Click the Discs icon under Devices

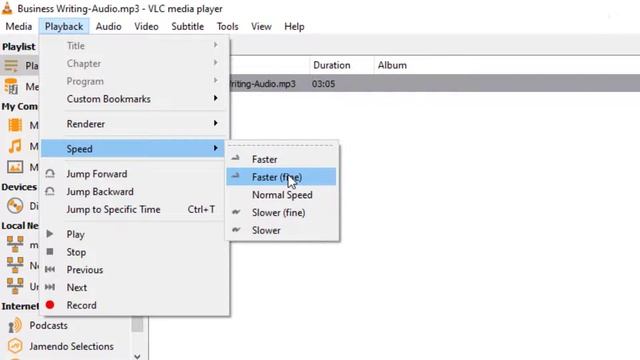coord(15,205)
